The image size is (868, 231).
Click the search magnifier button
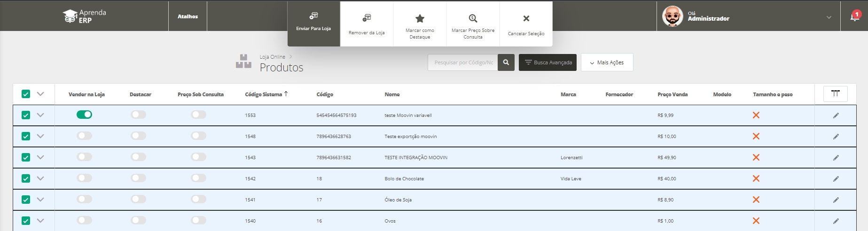pyautogui.click(x=506, y=62)
